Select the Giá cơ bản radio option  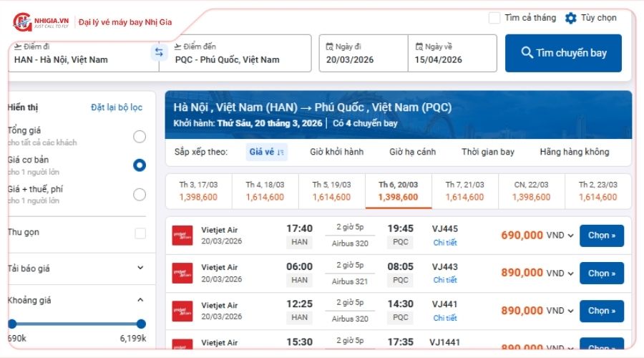click(140, 165)
